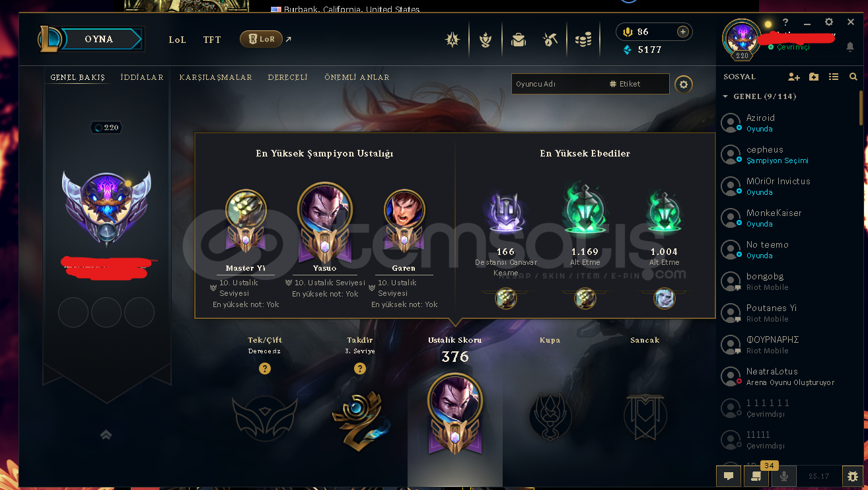This screenshot has height=490, width=868.
Task: Open the Loot hammer icon
Action: tap(550, 40)
